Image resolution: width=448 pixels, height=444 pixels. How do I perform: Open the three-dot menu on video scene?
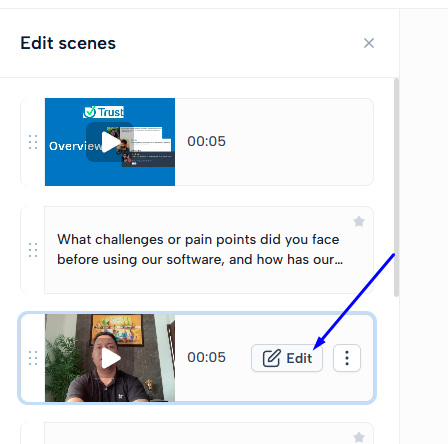(x=347, y=358)
